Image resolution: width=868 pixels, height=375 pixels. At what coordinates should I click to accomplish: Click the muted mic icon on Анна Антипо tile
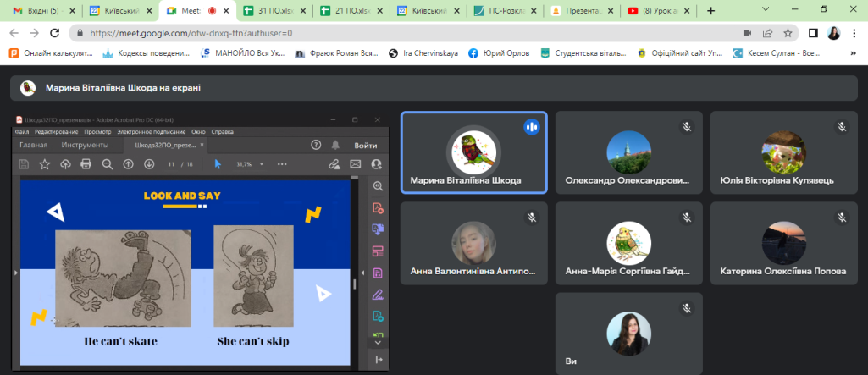[x=532, y=218]
